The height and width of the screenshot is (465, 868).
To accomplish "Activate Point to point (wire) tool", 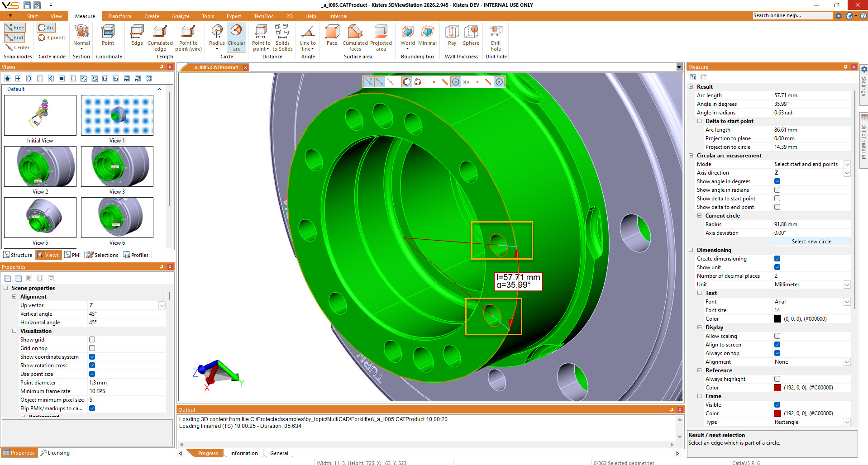I will click(x=188, y=38).
